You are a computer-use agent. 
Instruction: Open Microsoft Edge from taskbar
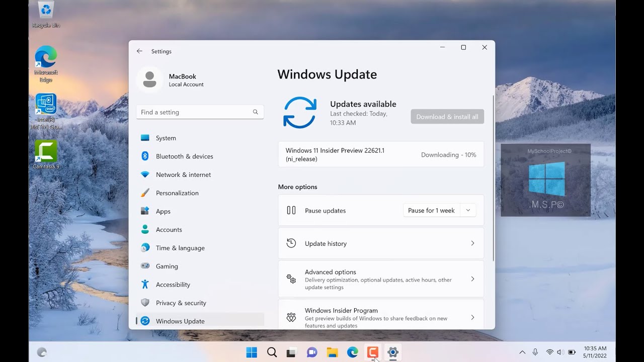(x=353, y=352)
